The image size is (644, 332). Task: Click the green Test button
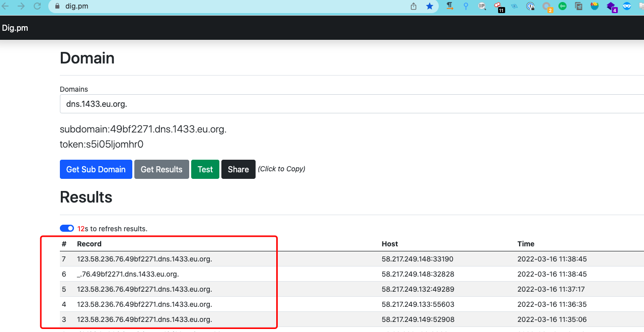click(x=205, y=169)
